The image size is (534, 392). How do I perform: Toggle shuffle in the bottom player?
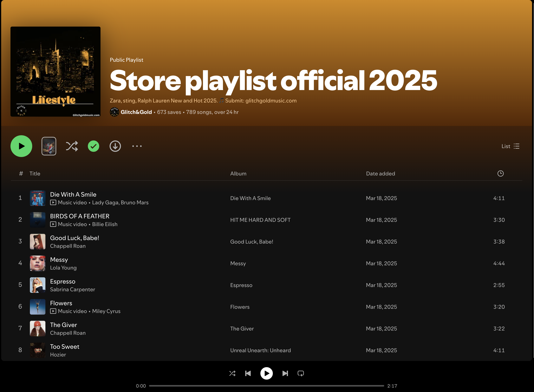tap(232, 374)
